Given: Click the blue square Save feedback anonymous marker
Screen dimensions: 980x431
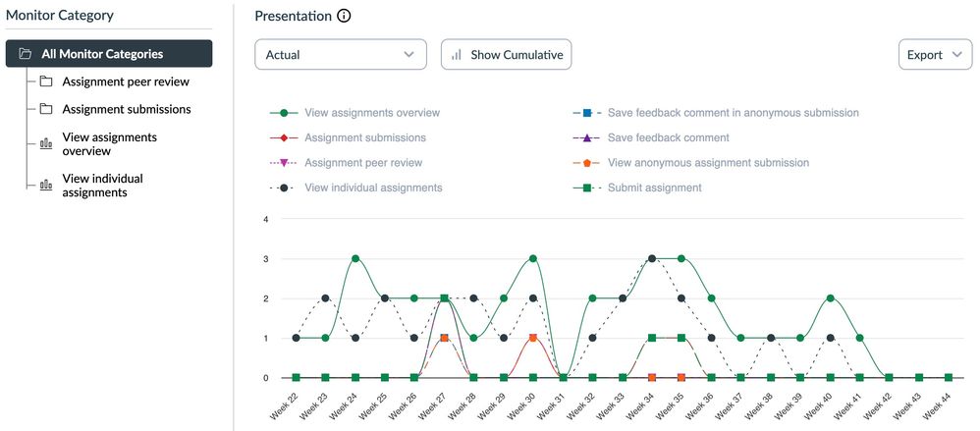Looking at the screenshot, I should click(x=586, y=113).
